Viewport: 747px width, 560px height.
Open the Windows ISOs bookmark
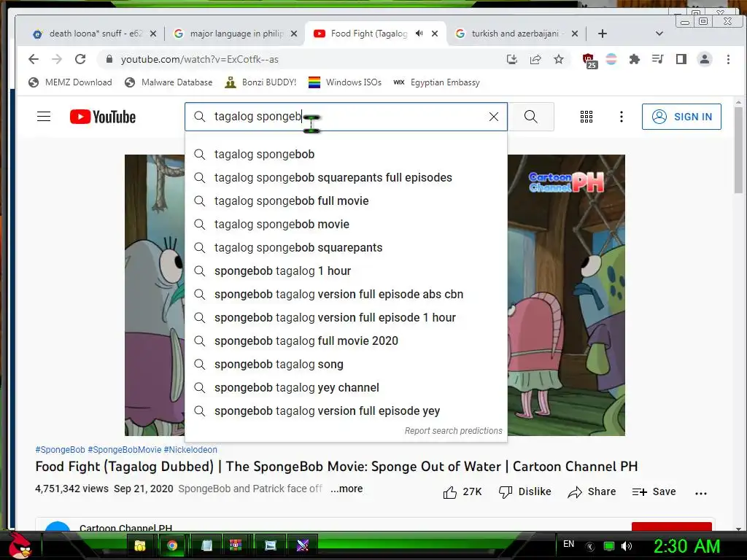point(345,82)
